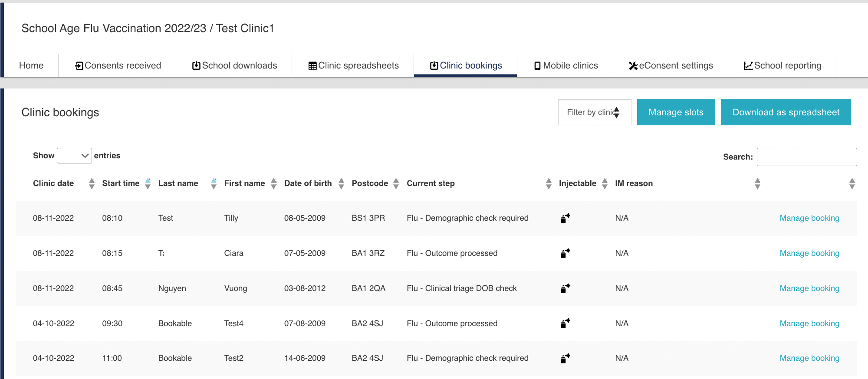Open the Clinic spreadsheets tab
The image size is (868, 379).
[x=353, y=65]
